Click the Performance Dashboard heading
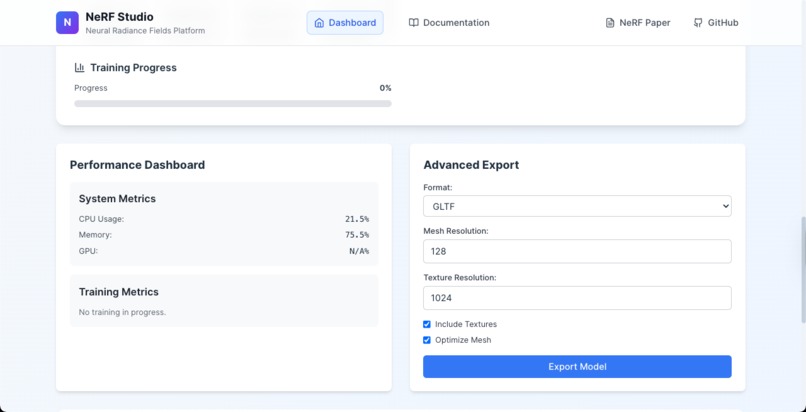806x412 pixels. point(137,165)
